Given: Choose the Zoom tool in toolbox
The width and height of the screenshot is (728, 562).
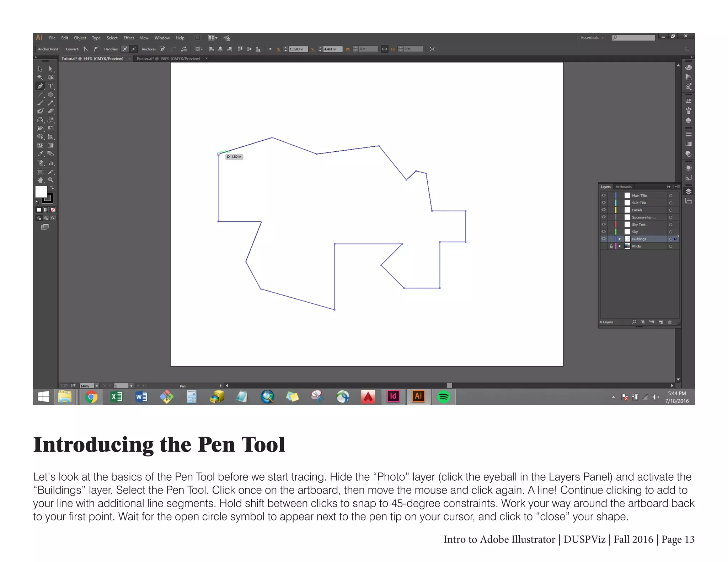Looking at the screenshot, I should [x=50, y=180].
